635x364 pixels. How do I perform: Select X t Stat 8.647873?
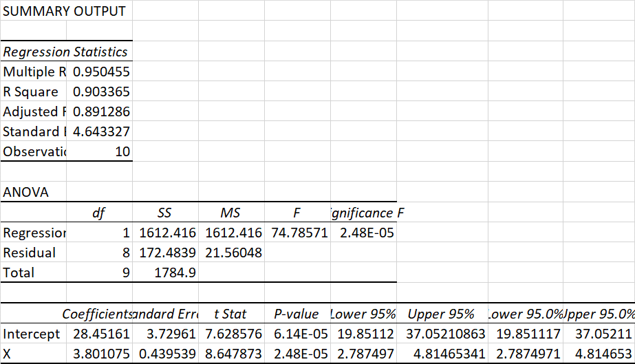tap(234, 354)
